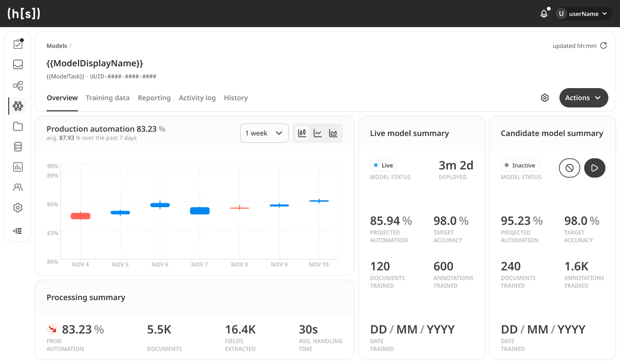The width and height of the screenshot is (620, 364).
Task: Click the Models breadcrumb link
Action: pos(57,46)
